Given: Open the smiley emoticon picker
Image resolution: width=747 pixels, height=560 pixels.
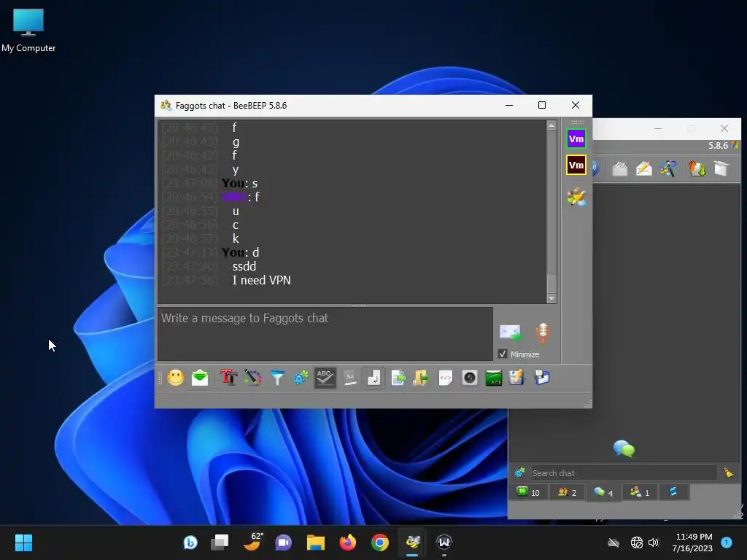Looking at the screenshot, I should point(175,378).
